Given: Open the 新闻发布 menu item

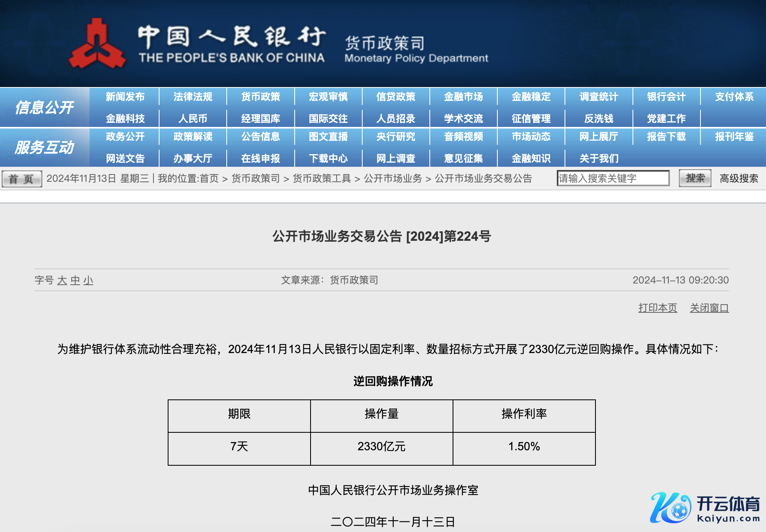Looking at the screenshot, I should click(x=125, y=97).
